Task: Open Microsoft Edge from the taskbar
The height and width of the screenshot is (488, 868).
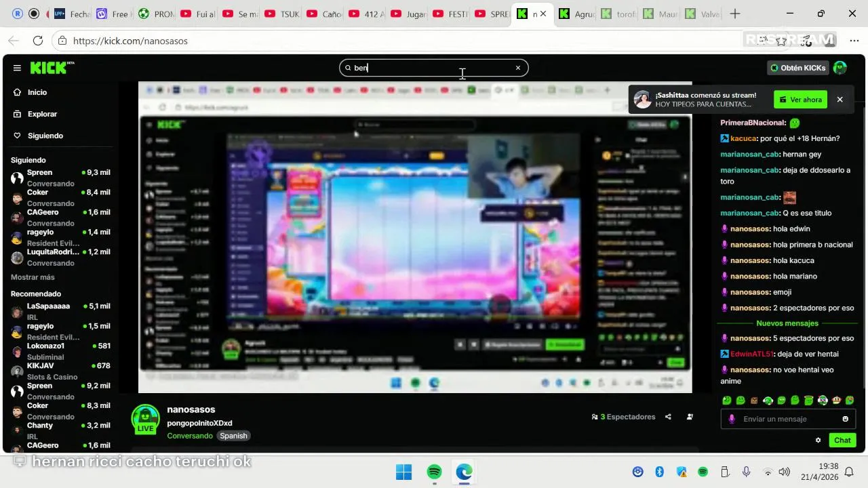Action: coord(464,472)
